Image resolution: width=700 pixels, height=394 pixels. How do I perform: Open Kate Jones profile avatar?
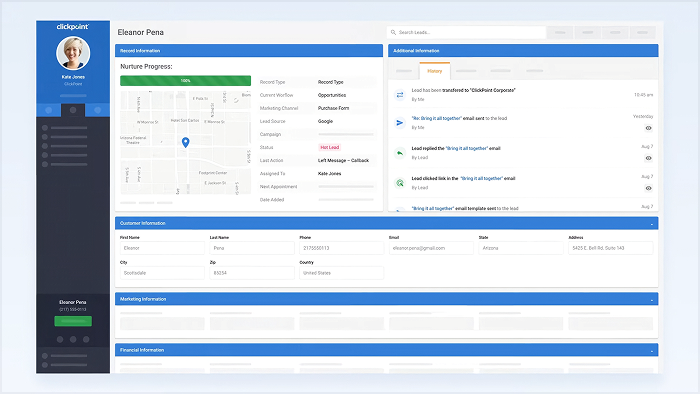click(73, 53)
